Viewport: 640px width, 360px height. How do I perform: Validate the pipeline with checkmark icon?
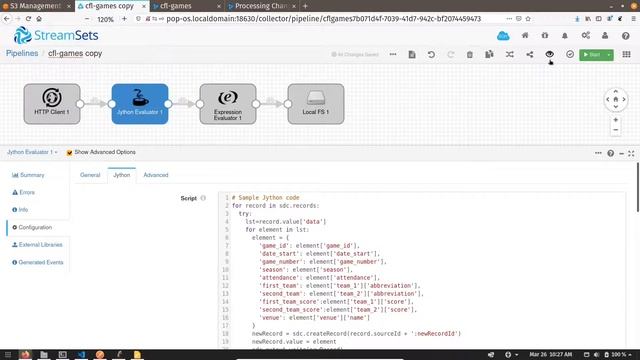click(x=570, y=54)
